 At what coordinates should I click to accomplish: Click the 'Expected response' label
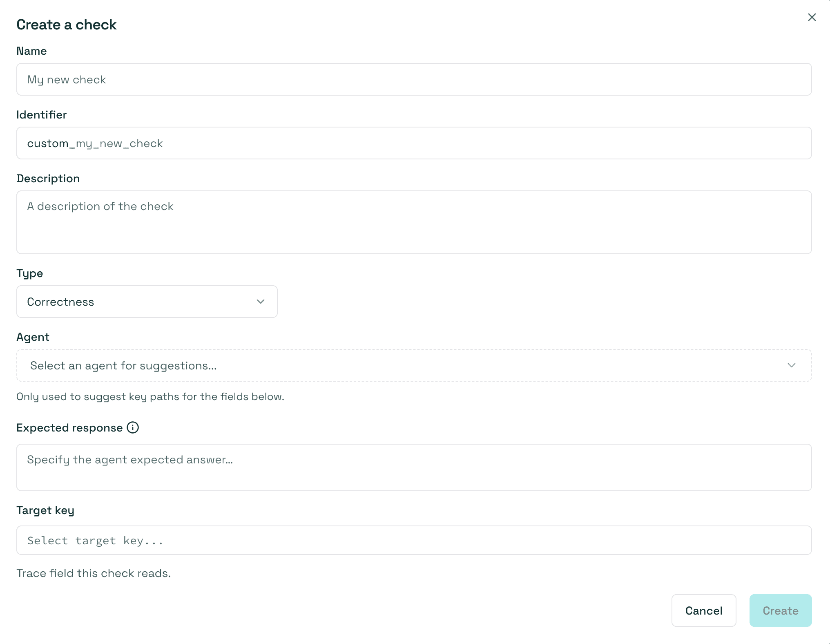click(69, 428)
